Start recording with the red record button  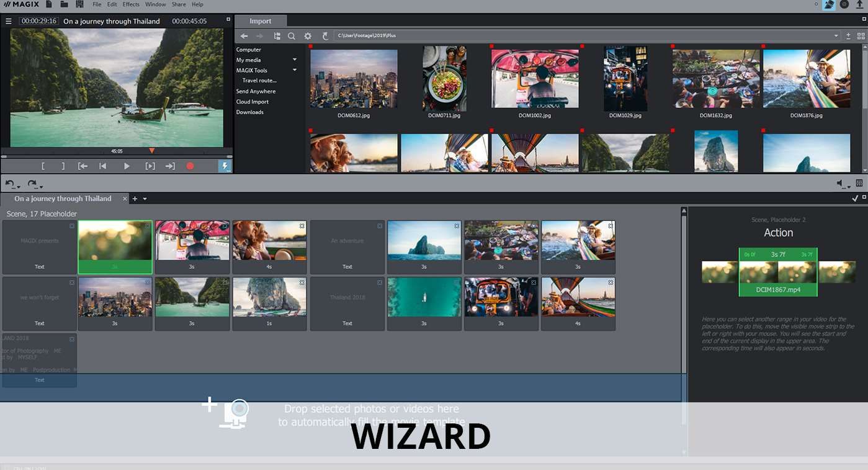click(x=190, y=166)
